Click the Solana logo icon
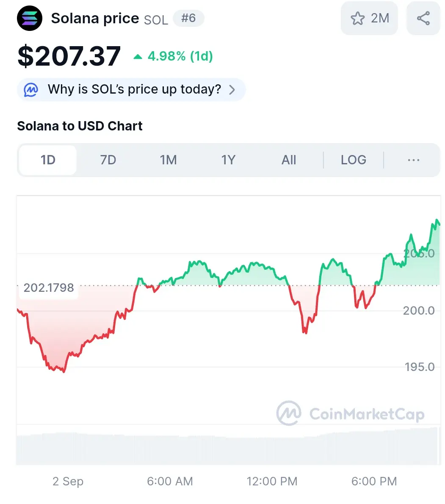445x504 pixels. [x=30, y=18]
